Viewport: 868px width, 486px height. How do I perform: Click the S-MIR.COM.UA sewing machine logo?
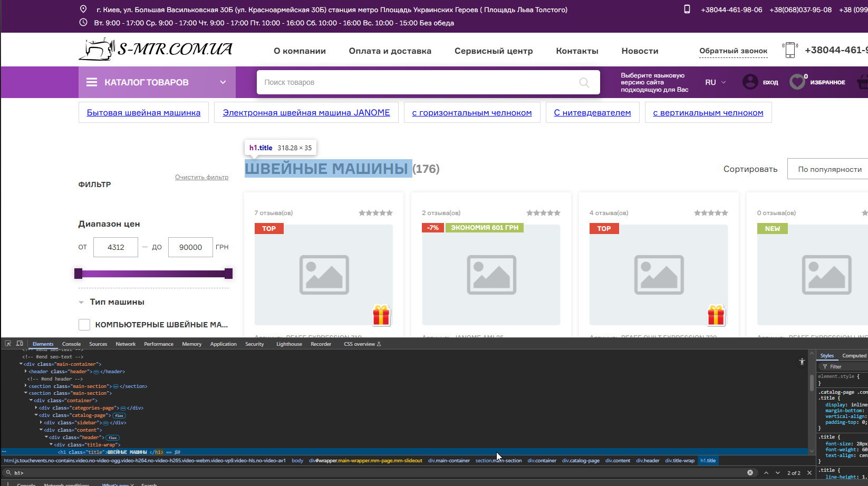(x=156, y=49)
